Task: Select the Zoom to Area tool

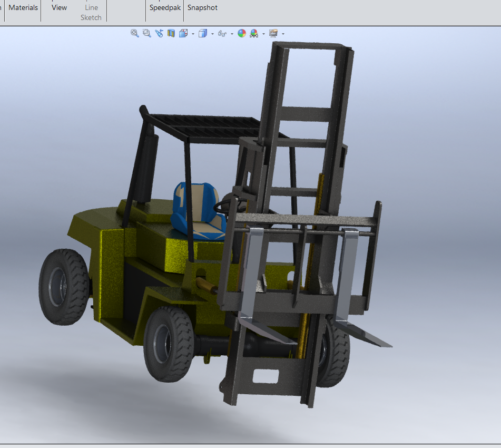Action: 146,33
